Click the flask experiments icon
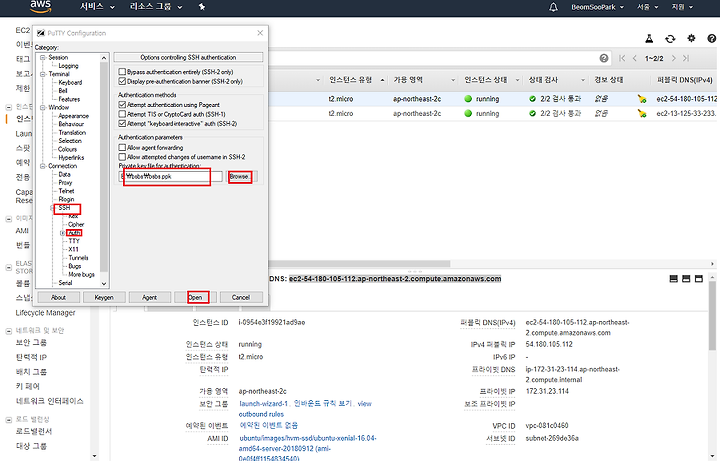720x464 pixels. [649, 39]
